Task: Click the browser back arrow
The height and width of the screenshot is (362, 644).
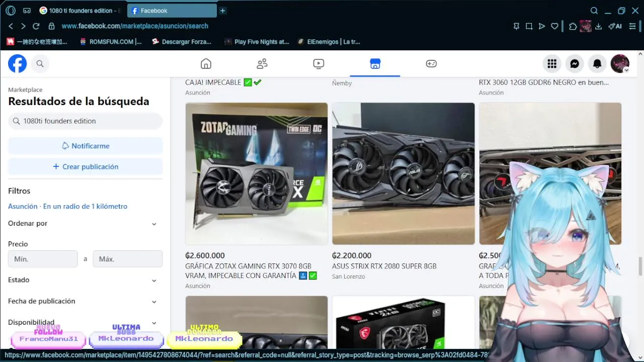Action: tap(11, 26)
